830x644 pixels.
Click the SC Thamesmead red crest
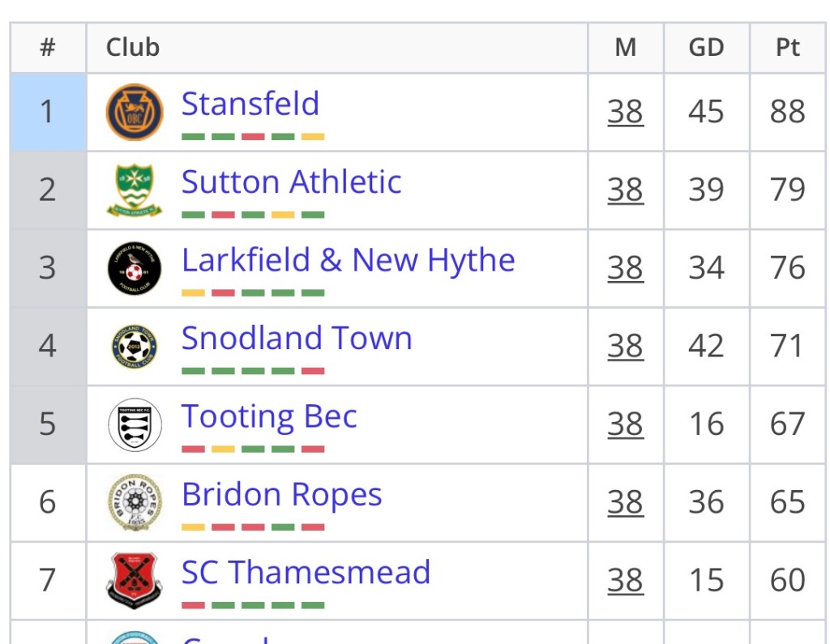point(135,580)
